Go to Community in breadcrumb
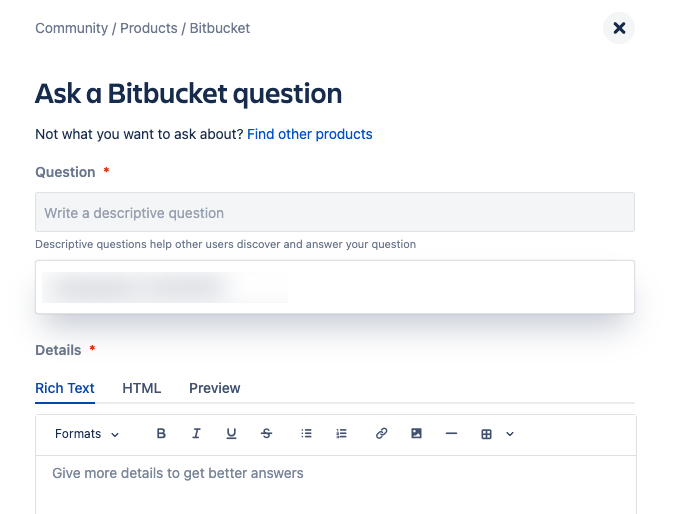The height and width of the screenshot is (514, 681). 71,28
